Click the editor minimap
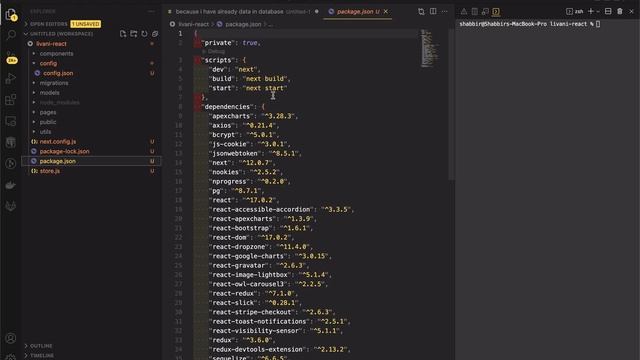The width and height of the screenshot is (640, 360). [429, 48]
